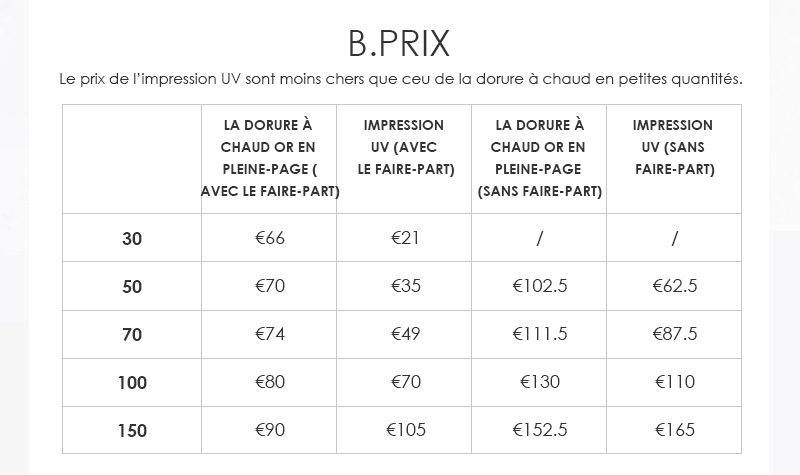Click the €152.5 price cell
The image size is (800, 475).
(x=540, y=430)
